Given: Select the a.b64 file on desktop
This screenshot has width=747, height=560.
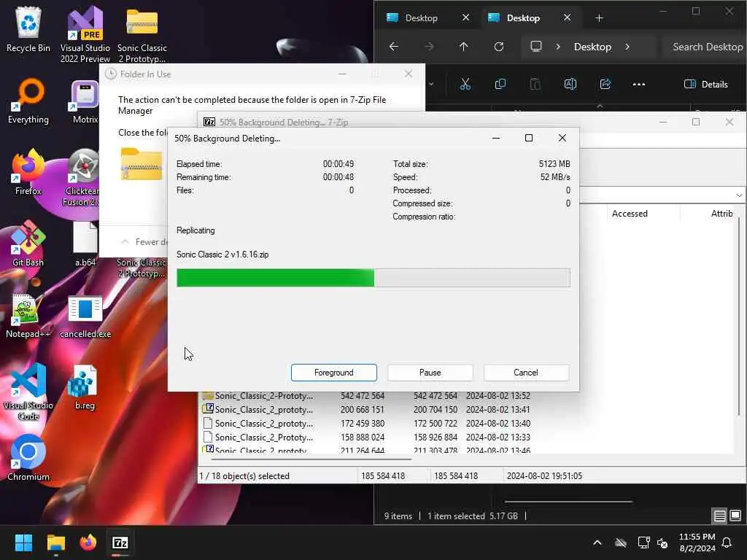Looking at the screenshot, I should pyautogui.click(x=85, y=244).
